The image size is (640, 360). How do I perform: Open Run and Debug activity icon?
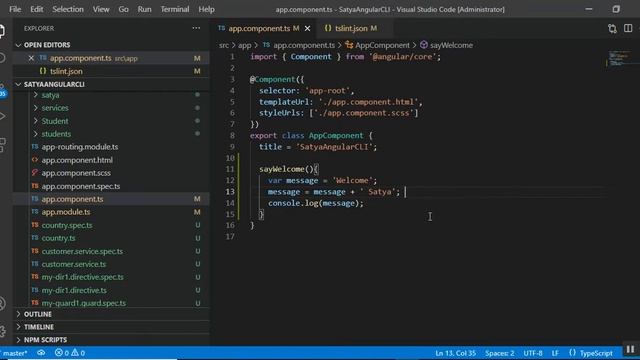pos(2,116)
